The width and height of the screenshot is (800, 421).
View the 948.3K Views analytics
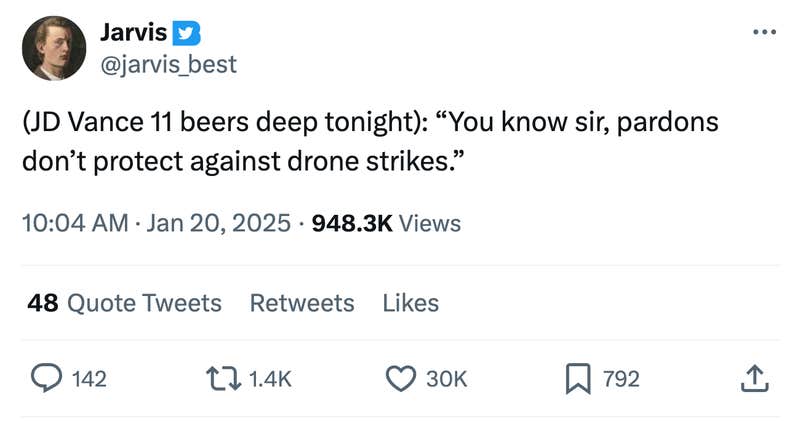pyautogui.click(x=387, y=223)
